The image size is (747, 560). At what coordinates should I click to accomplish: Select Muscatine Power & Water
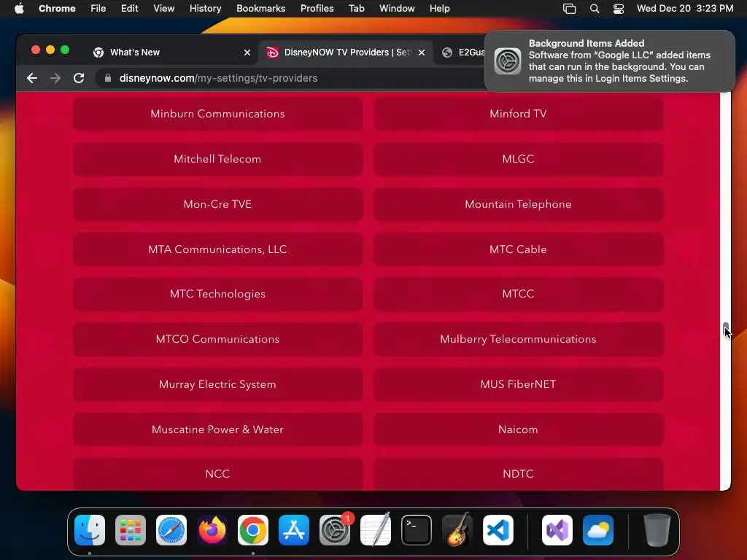[x=217, y=429]
